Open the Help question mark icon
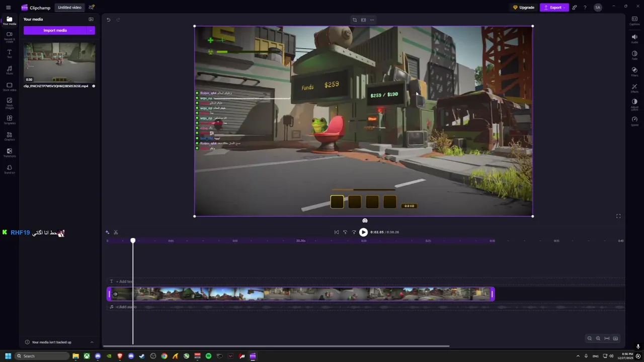The height and width of the screenshot is (362, 644). click(585, 8)
